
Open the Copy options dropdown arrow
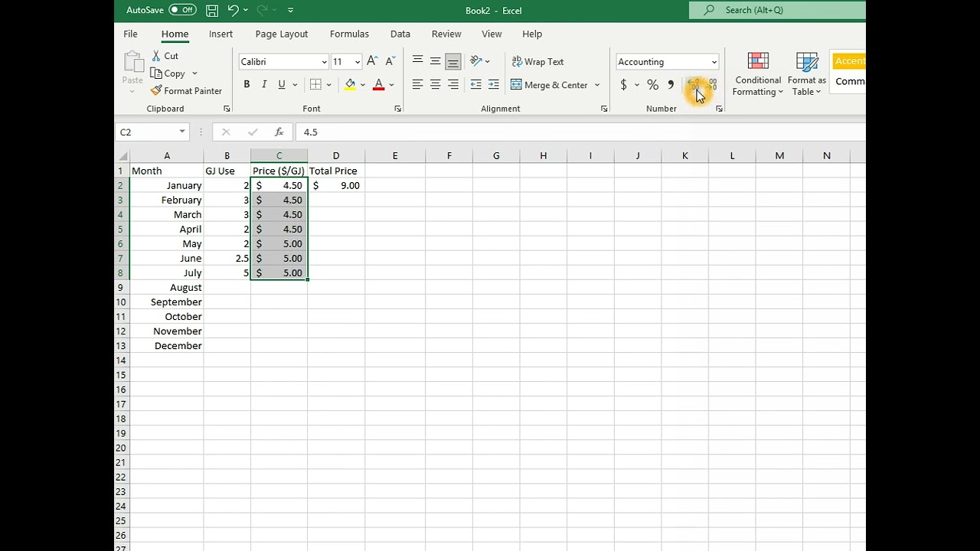194,73
